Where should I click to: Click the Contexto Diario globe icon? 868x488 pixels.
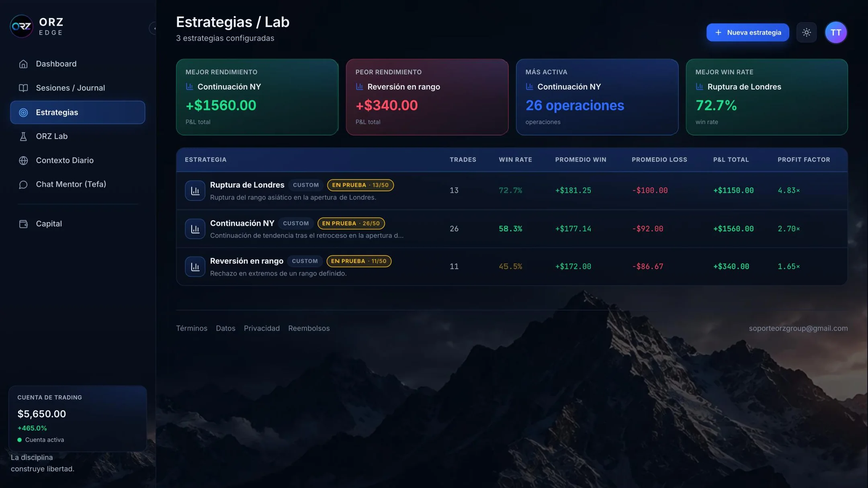(23, 160)
